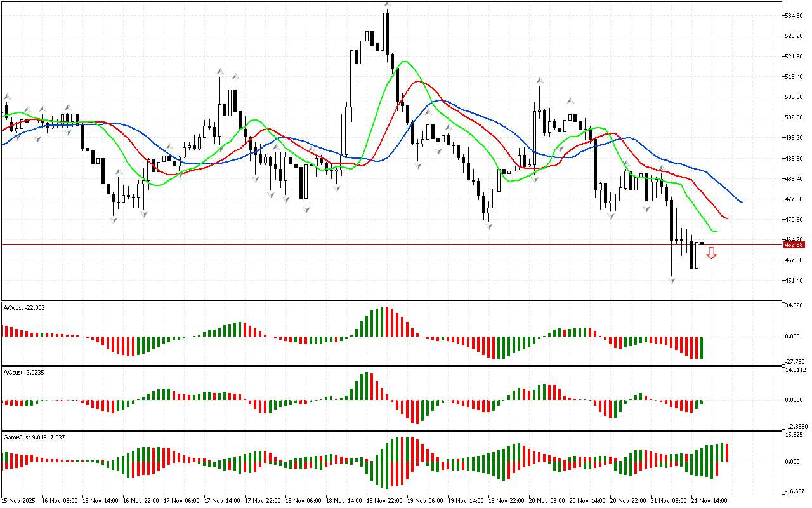
Task: Click the right end of the blue Alligator line
Action: pos(742,202)
